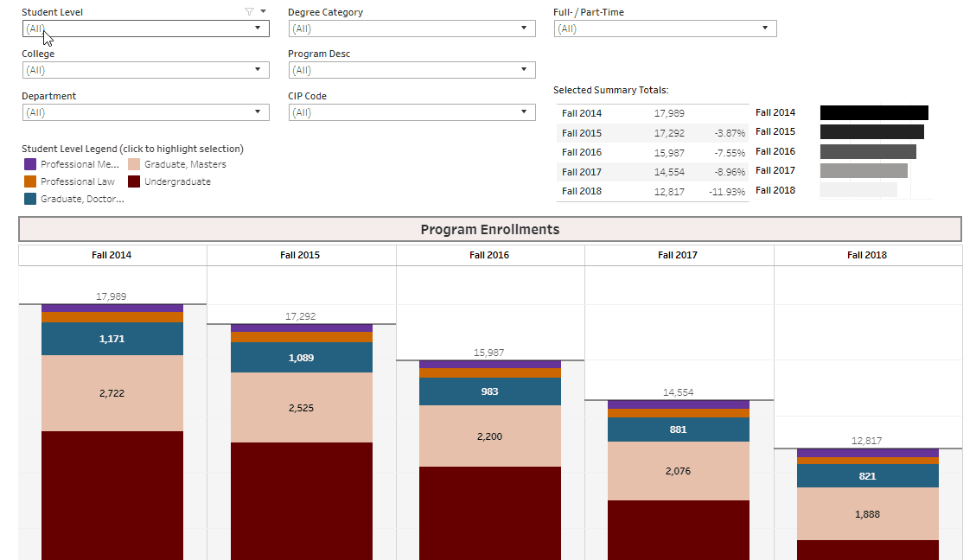This screenshot has width=976, height=560.
Task: Open the Degree Category dropdown
Action: pos(523,29)
